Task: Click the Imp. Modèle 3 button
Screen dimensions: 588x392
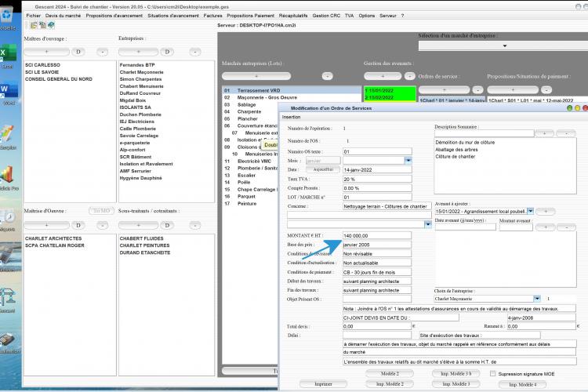Action: click(456, 384)
